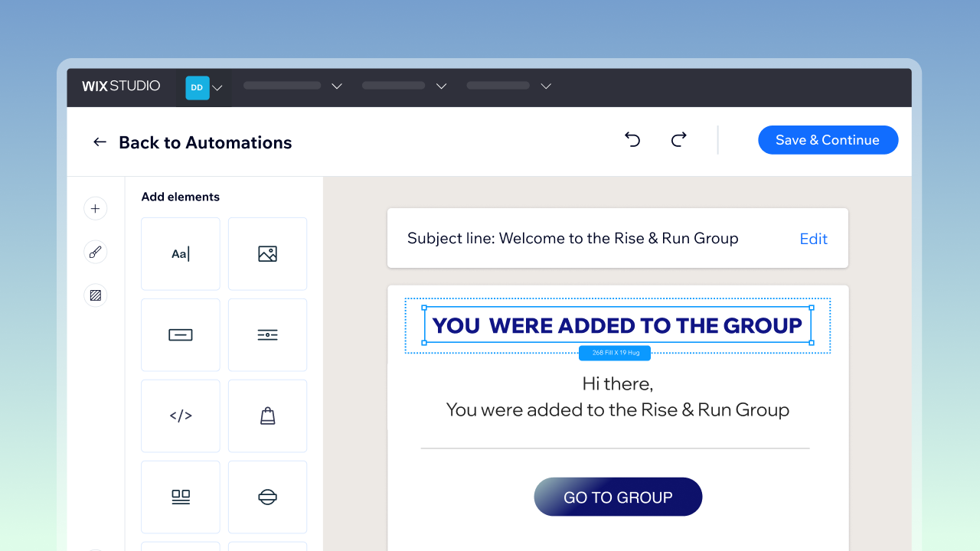
Task: Insert an image element from Add elements
Action: 267,253
